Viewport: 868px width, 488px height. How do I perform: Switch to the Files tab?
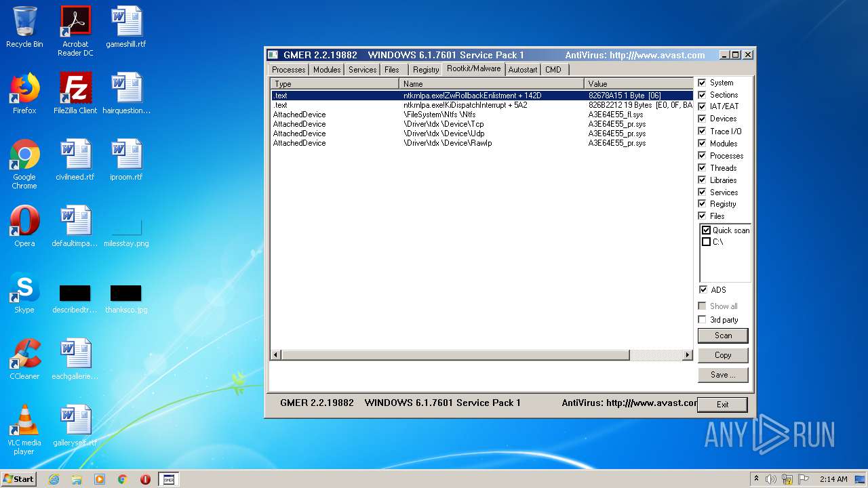coord(392,70)
